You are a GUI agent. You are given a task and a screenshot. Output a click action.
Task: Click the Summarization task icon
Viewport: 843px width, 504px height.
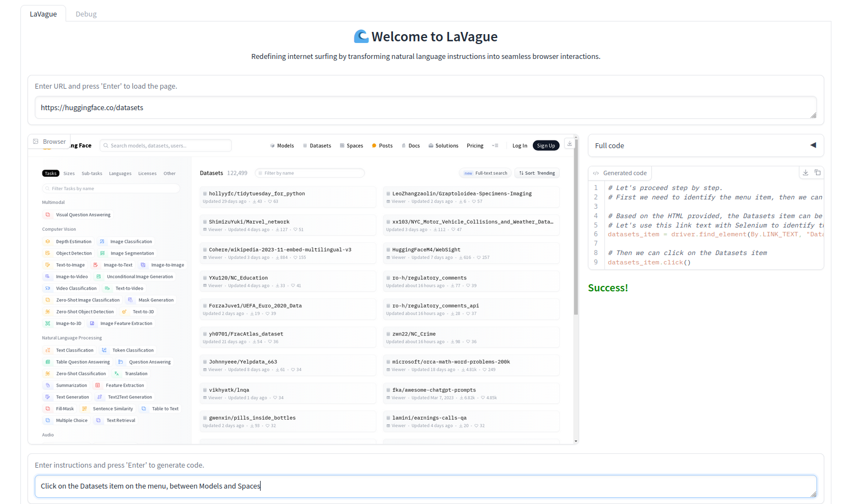pyautogui.click(x=48, y=386)
